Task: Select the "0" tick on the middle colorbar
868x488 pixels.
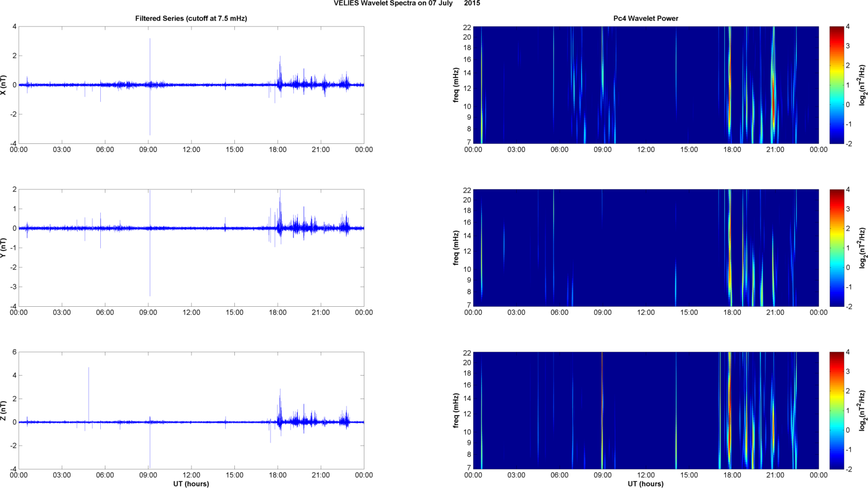Action: click(847, 268)
